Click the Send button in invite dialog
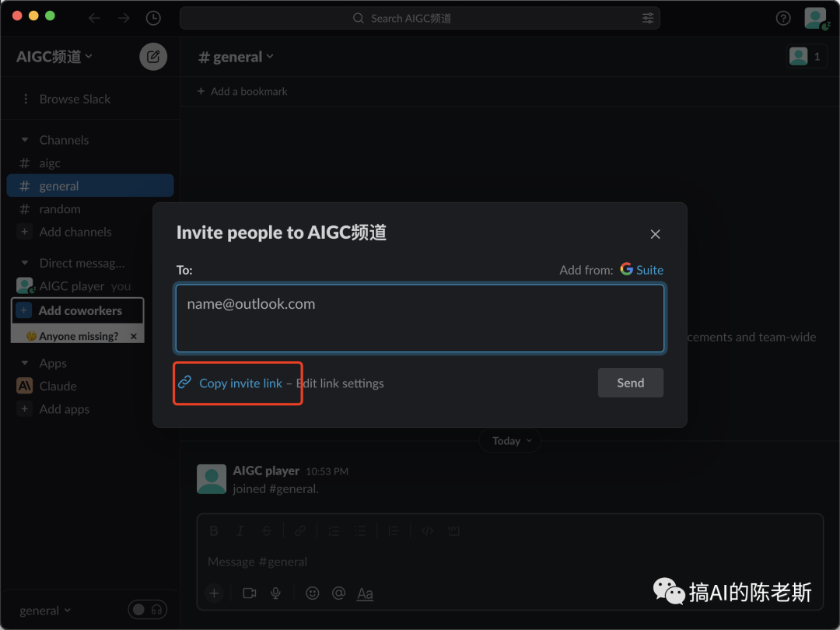This screenshot has width=840, height=630. 631,383
